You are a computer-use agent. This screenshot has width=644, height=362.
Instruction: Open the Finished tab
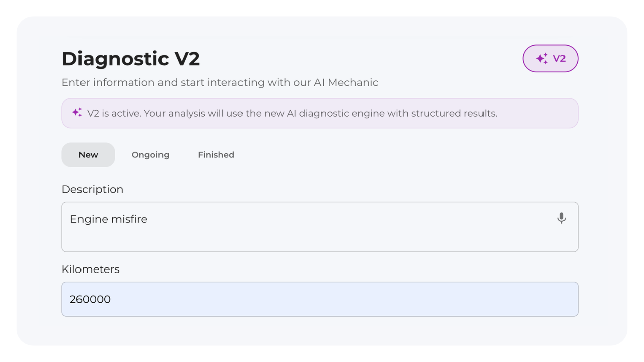[216, 155]
